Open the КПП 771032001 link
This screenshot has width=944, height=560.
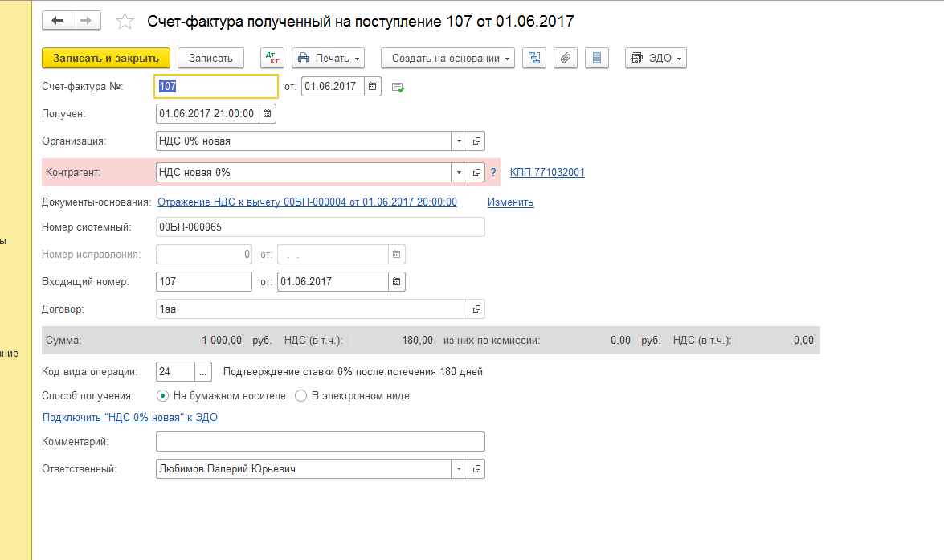coord(547,173)
